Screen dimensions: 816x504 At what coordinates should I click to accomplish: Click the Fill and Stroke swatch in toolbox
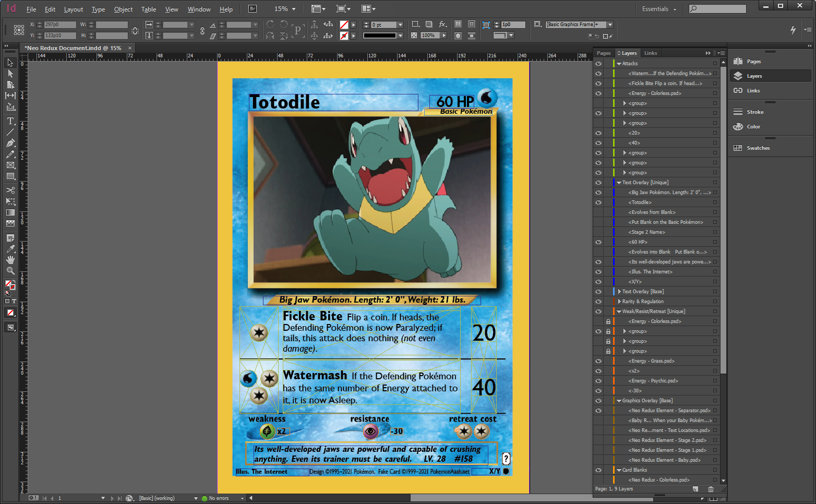click(x=10, y=285)
